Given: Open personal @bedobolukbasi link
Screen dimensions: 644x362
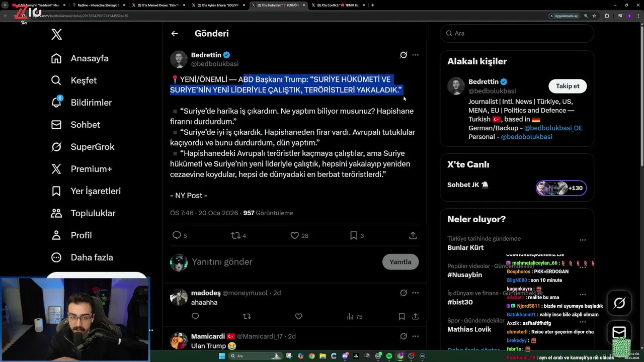Looking at the screenshot, I should click(x=526, y=137).
